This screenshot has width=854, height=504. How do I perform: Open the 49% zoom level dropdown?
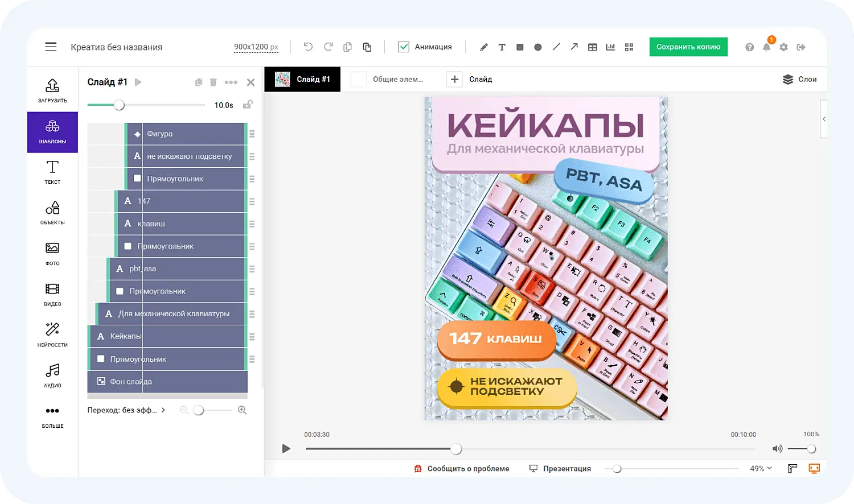pos(759,468)
